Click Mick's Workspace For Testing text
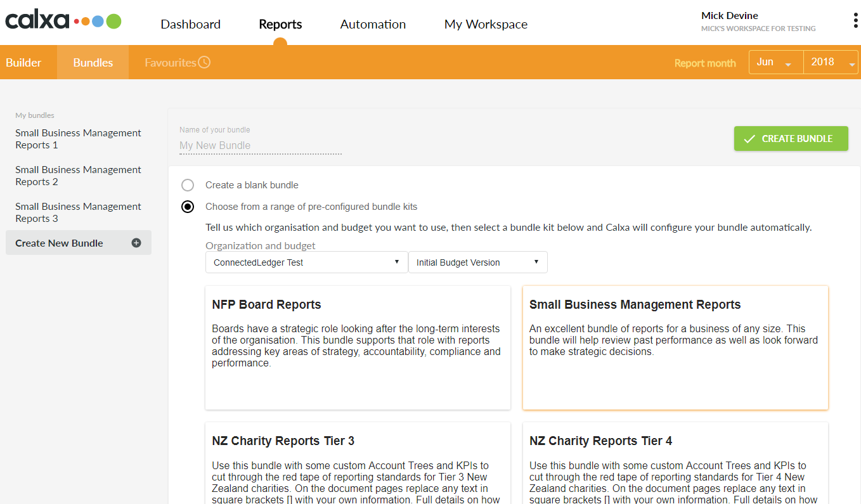861x504 pixels. coord(758,29)
